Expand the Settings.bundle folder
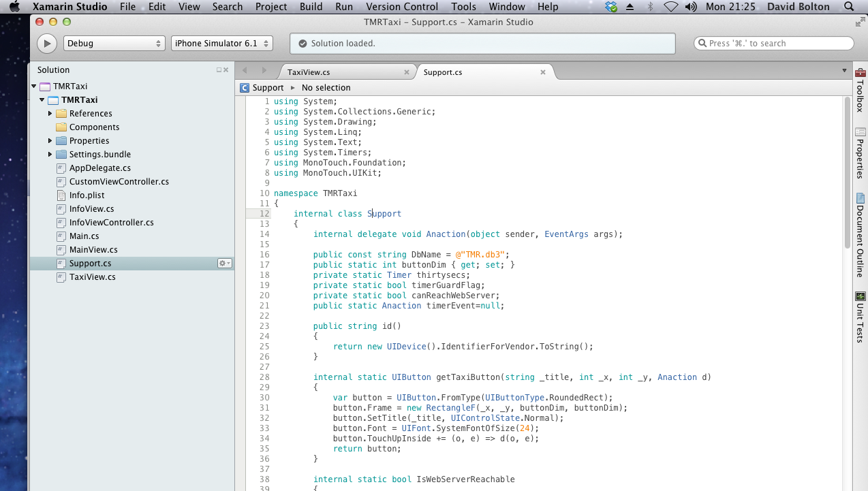This screenshot has height=491, width=868. pyautogui.click(x=50, y=155)
